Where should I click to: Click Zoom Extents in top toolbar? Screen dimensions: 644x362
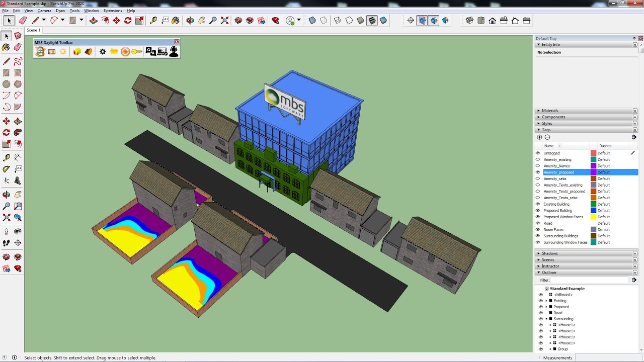(x=225, y=21)
